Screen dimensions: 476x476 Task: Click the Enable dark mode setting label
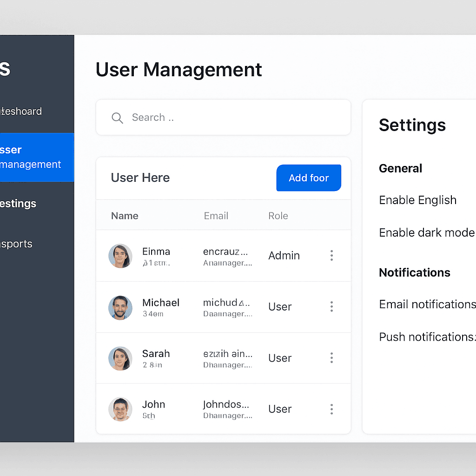point(427,233)
